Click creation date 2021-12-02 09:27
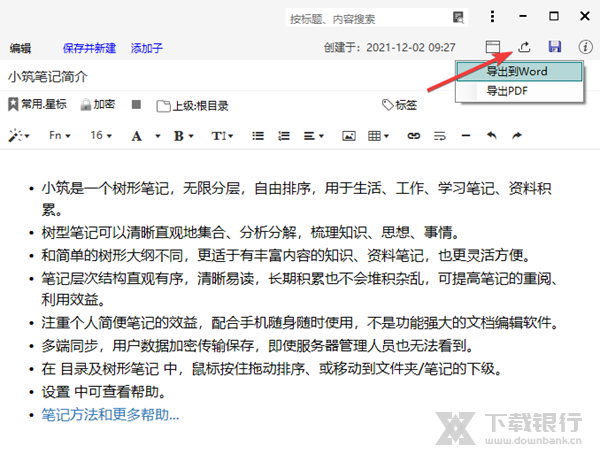This screenshot has width=600, height=454. [411, 47]
